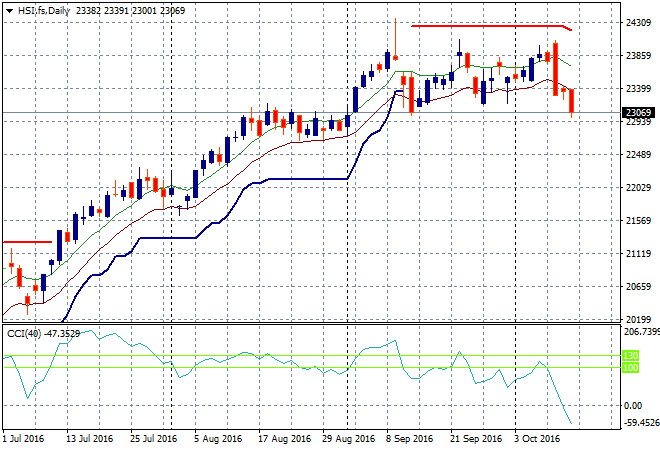Click the date label 17 Aug 2016
Viewport: 660px width, 450px height.
[284, 439]
